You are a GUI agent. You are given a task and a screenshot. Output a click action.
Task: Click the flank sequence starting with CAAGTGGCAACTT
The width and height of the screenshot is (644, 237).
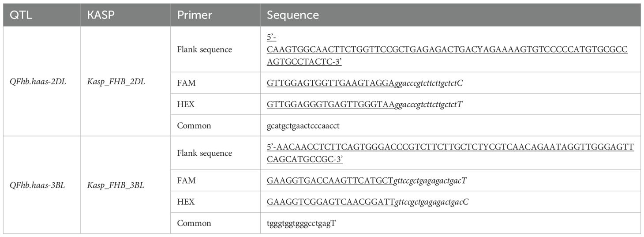(x=446, y=50)
